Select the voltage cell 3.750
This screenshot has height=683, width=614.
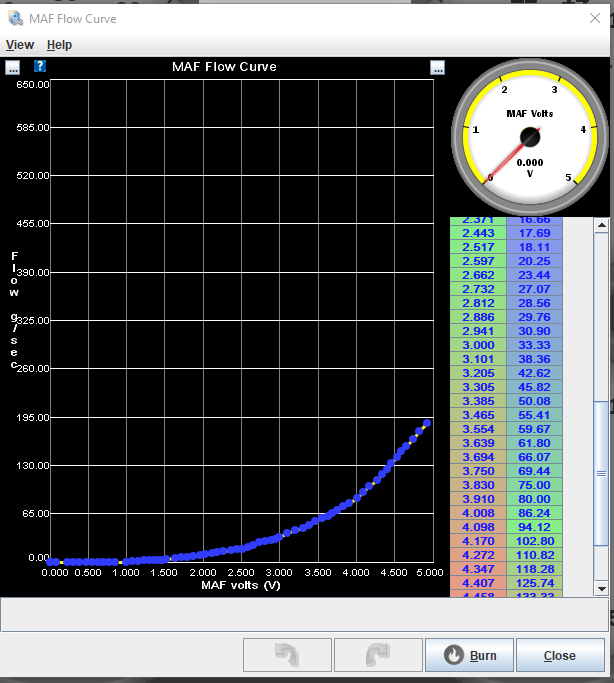tap(478, 471)
